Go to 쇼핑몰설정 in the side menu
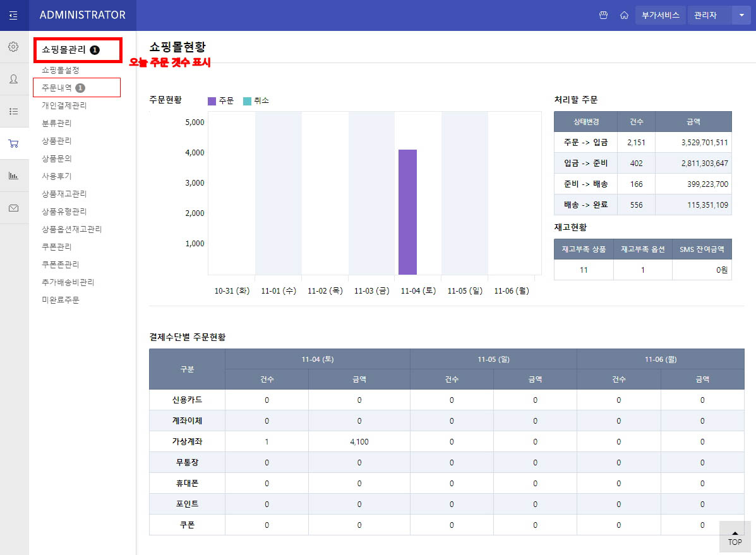Screen dimensions: 756x555 (x=61, y=70)
